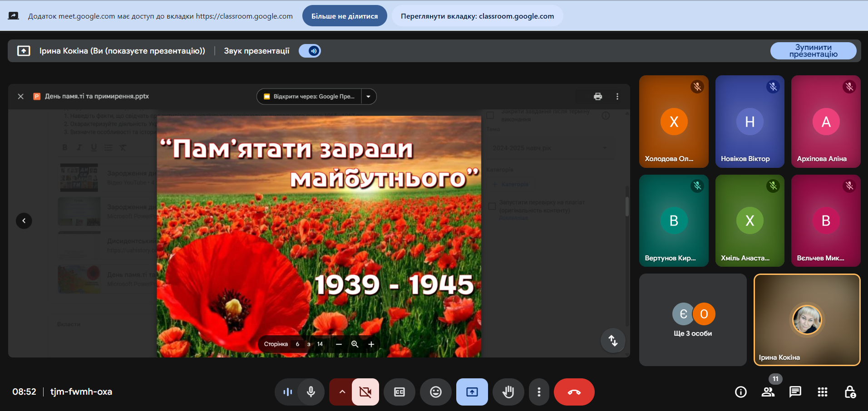Mute the microphone
Screen dimensions: 868x411
(311, 392)
